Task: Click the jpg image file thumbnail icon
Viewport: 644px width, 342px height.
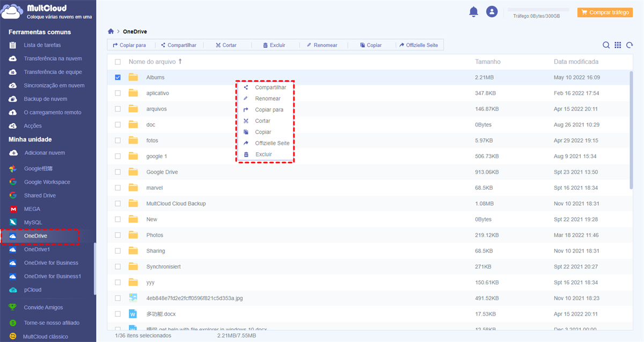Action: (x=134, y=298)
